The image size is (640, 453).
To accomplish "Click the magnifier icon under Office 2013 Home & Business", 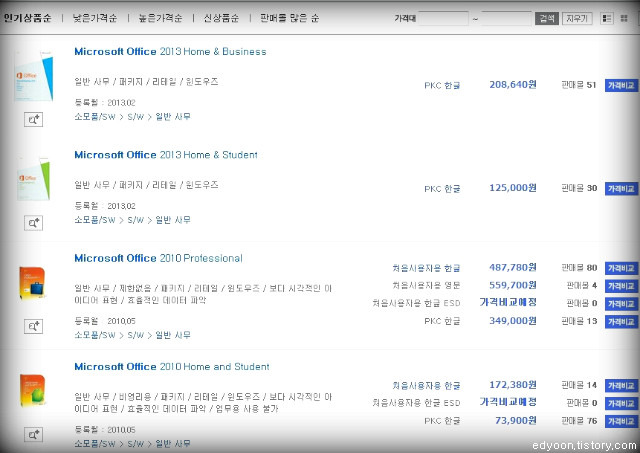I will coord(33,120).
